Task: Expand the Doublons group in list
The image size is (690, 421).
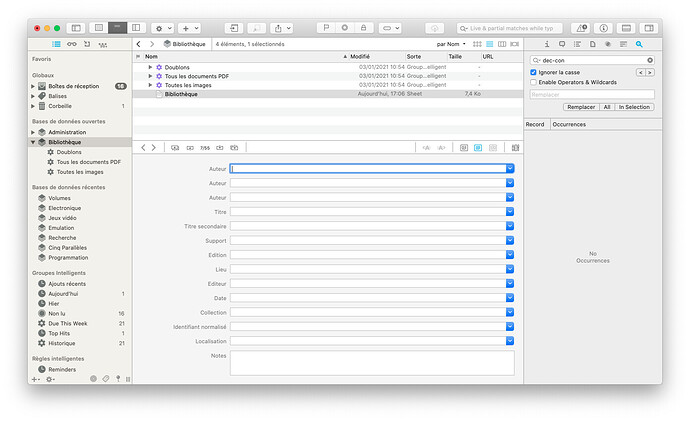Action: pyautogui.click(x=150, y=67)
